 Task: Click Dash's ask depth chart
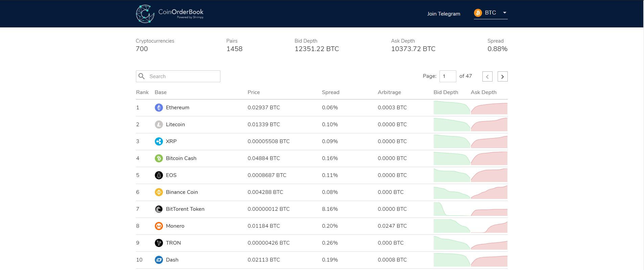[x=489, y=261]
